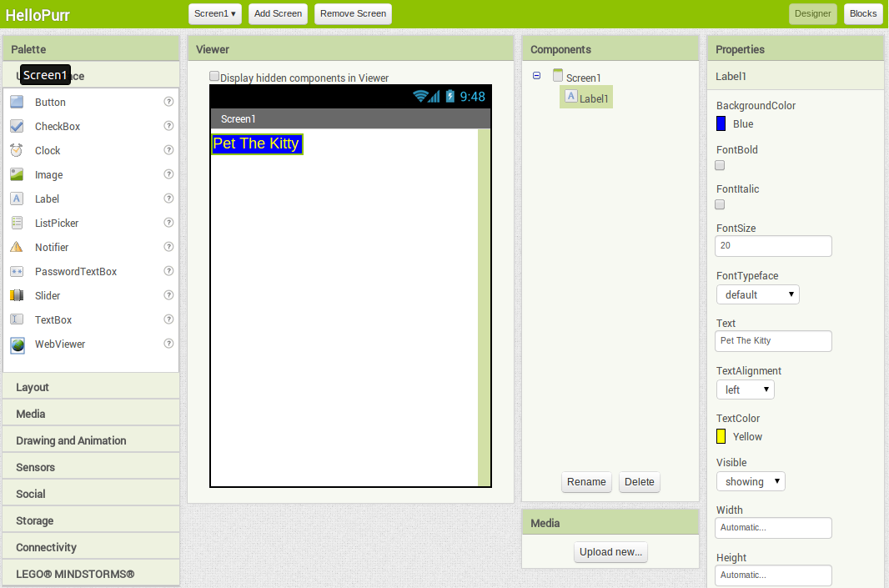Image resolution: width=889 pixels, height=588 pixels.
Task: Toggle the FontBold checkbox
Action: pyautogui.click(x=721, y=165)
